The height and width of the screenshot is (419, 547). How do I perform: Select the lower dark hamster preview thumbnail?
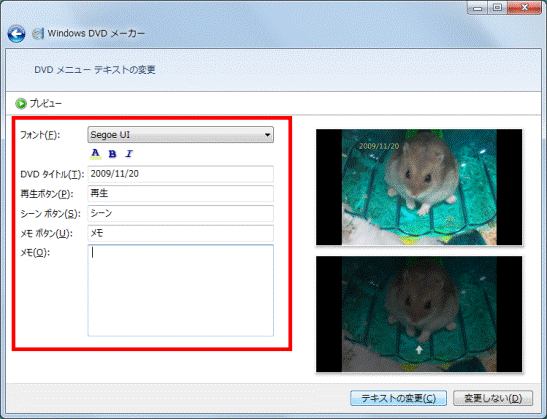419,314
